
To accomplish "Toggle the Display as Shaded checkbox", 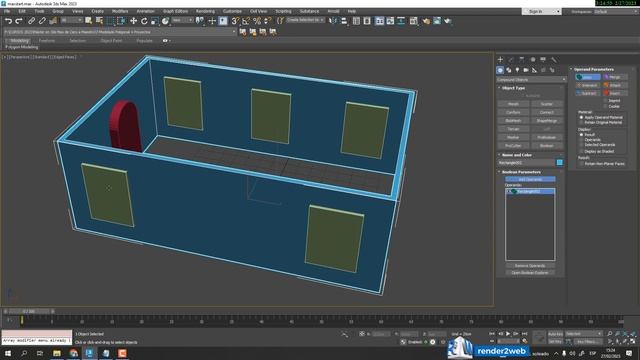I will [x=582, y=151].
